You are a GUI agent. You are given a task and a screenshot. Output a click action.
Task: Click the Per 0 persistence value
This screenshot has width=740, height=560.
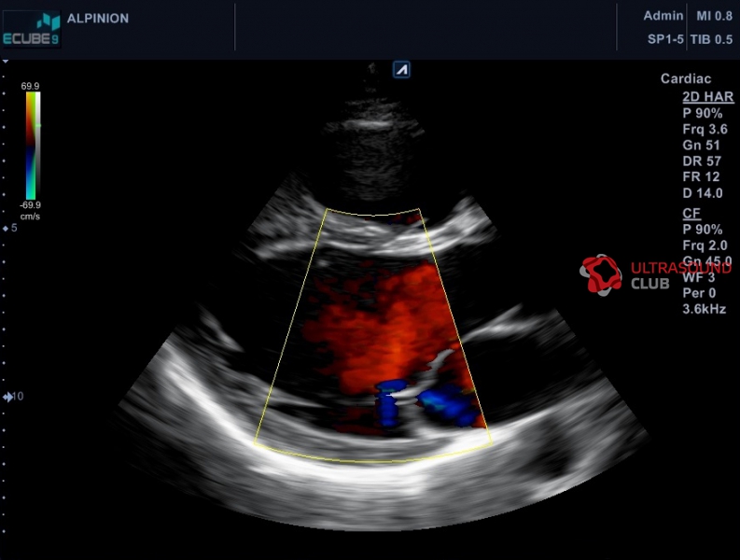click(x=699, y=293)
